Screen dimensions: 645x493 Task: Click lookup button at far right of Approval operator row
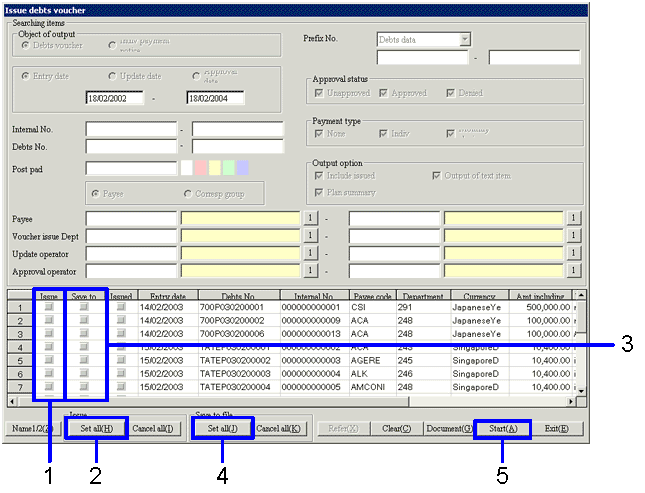pyautogui.click(x=574, y=271)
